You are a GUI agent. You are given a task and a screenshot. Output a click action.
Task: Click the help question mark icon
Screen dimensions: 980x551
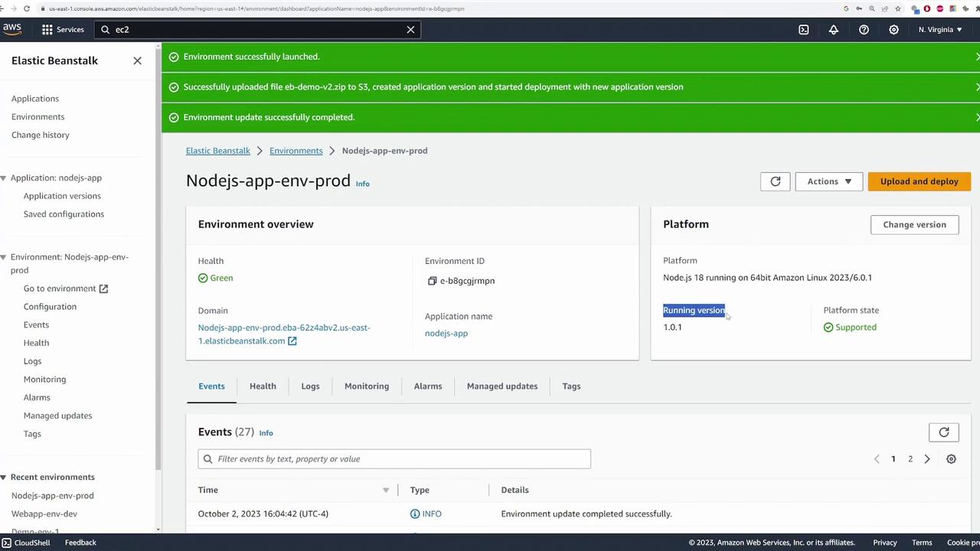(x=864, y=30)
